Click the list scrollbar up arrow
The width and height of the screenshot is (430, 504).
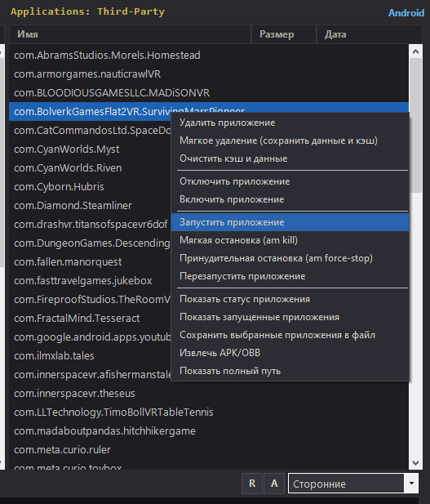[415, 51]
